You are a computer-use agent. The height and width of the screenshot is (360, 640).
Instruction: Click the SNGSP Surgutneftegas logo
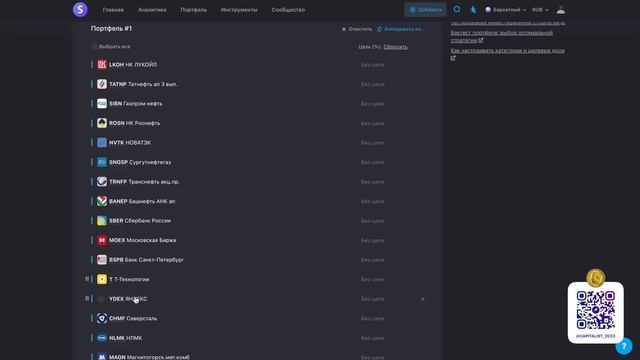(x=102, y=162)
